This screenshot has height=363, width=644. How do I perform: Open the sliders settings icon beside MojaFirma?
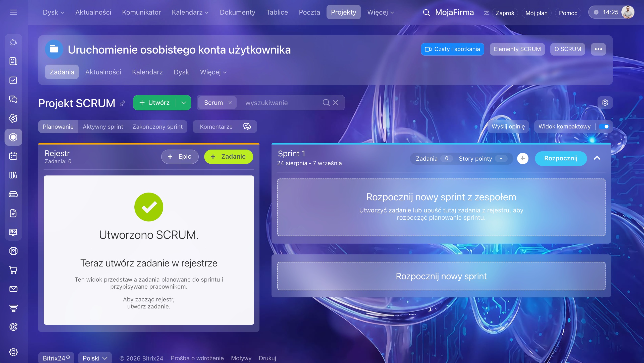tap(486, 13)
